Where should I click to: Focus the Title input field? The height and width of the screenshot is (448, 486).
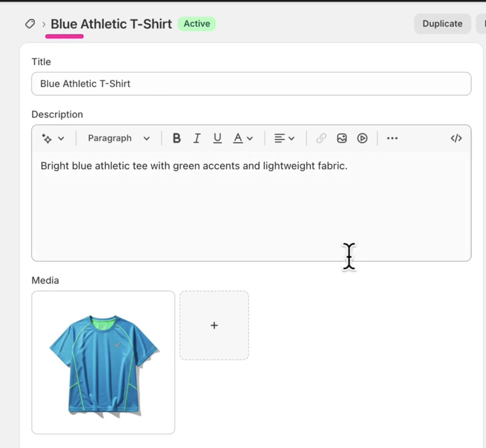(x=251, y=84)
